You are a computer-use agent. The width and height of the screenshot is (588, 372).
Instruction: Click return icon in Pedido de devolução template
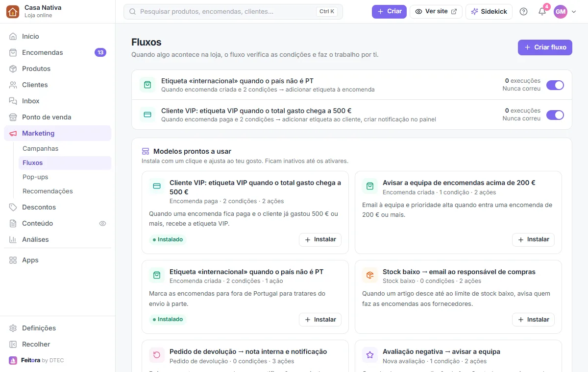[x=157, y=355]
